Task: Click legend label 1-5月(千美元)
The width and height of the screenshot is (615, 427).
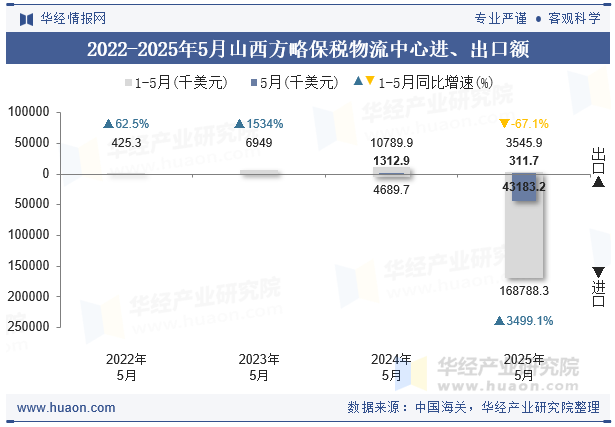Action: tap(181, 83)
